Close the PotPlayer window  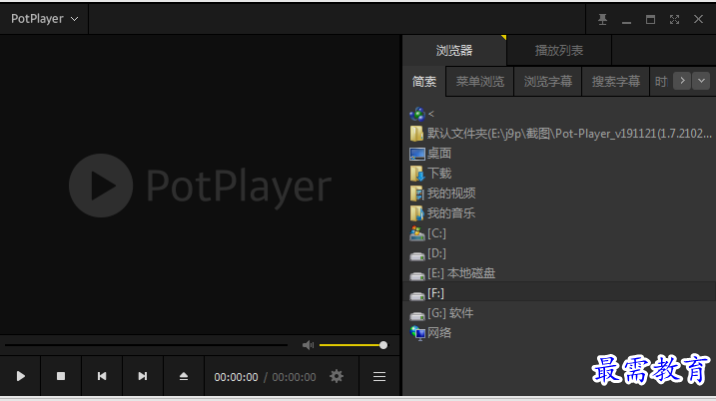[698, 19]
